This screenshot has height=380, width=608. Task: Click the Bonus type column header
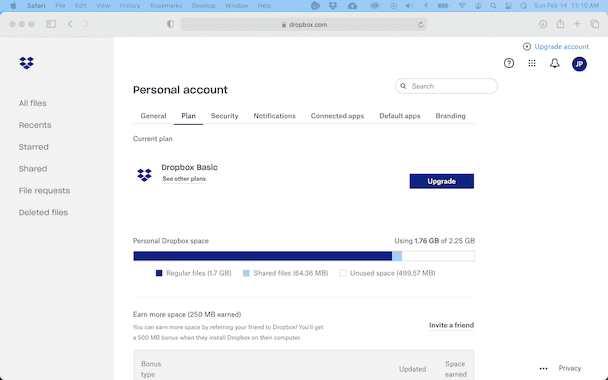tap(151, 369)
